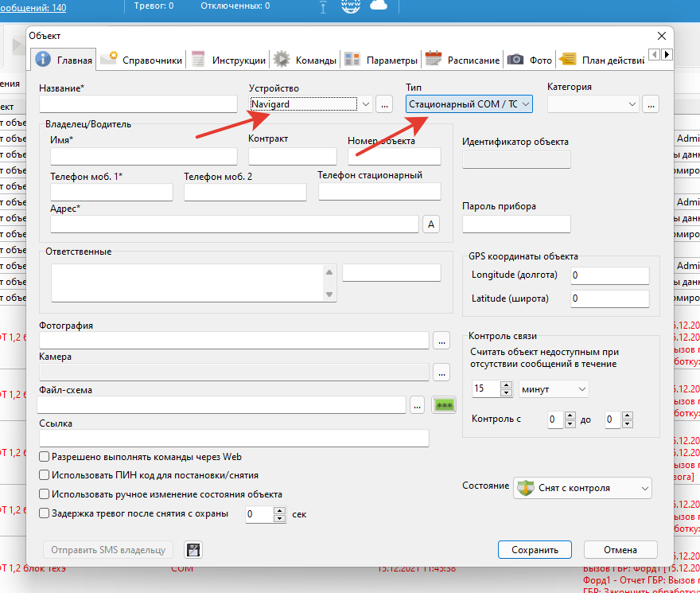This screenshot has height=593, width=700.
Task: Click the Пароль прибора field
Action: [x=516, y=224]
